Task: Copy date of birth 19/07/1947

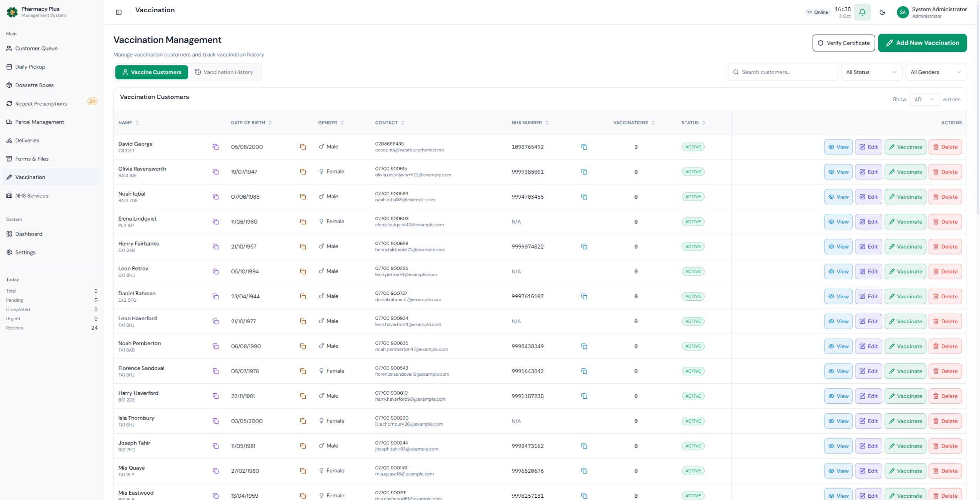Action: tap(303, 172)
